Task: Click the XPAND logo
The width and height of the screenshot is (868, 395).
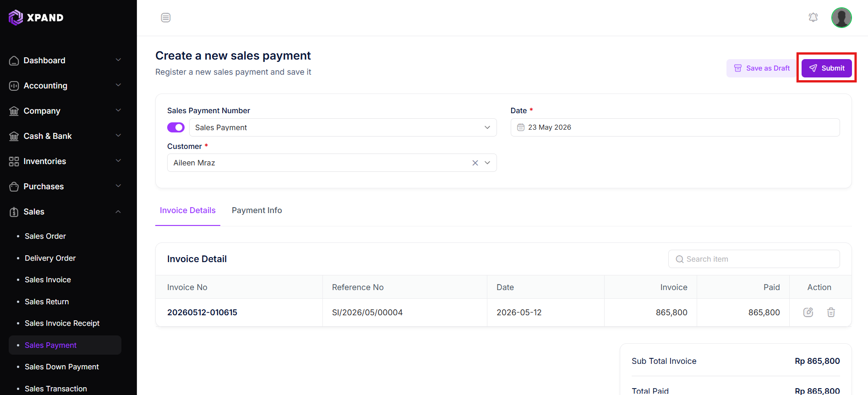Action: click(x=36, y=17)
